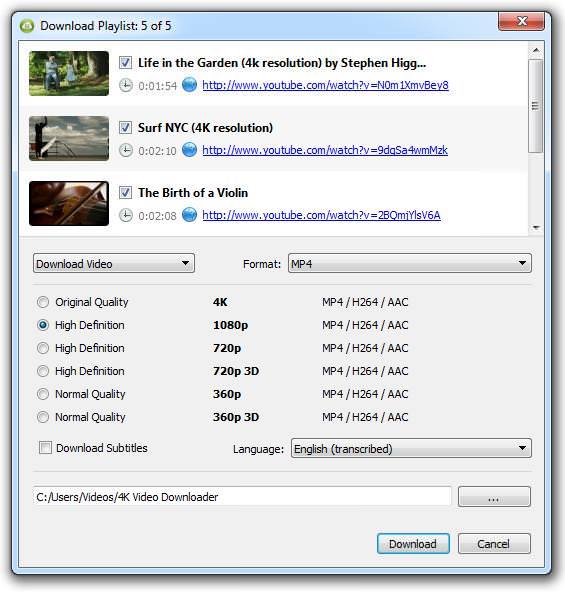Click the browse folder ellipsis button
The image size is (565, 600).
(494, 497)
